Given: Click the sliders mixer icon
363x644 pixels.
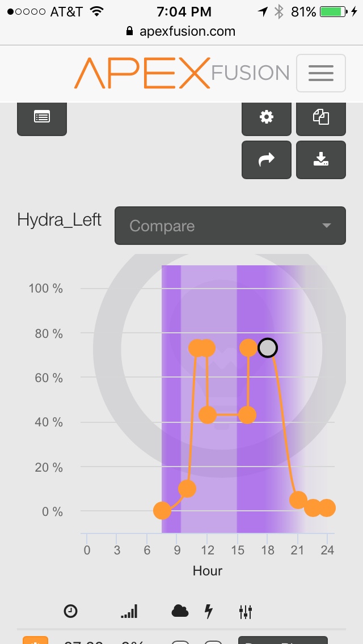Looking at the screenshot, I should tap(246, 612).
